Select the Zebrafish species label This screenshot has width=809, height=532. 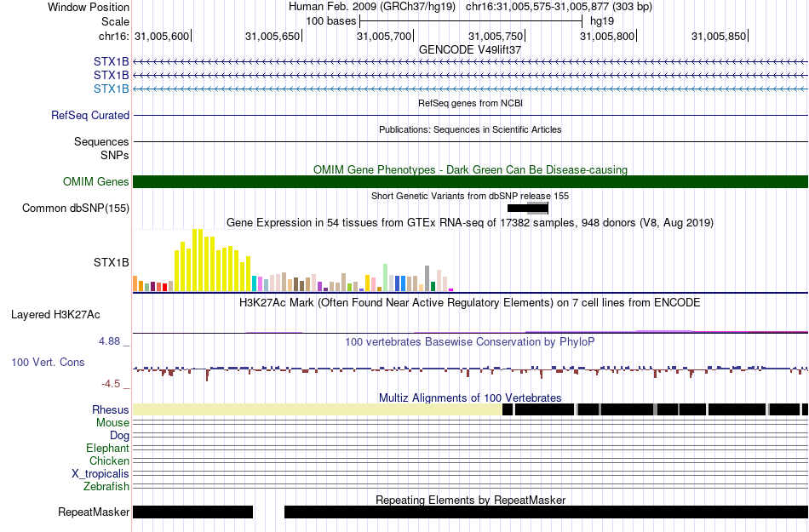tap(106, 486)
